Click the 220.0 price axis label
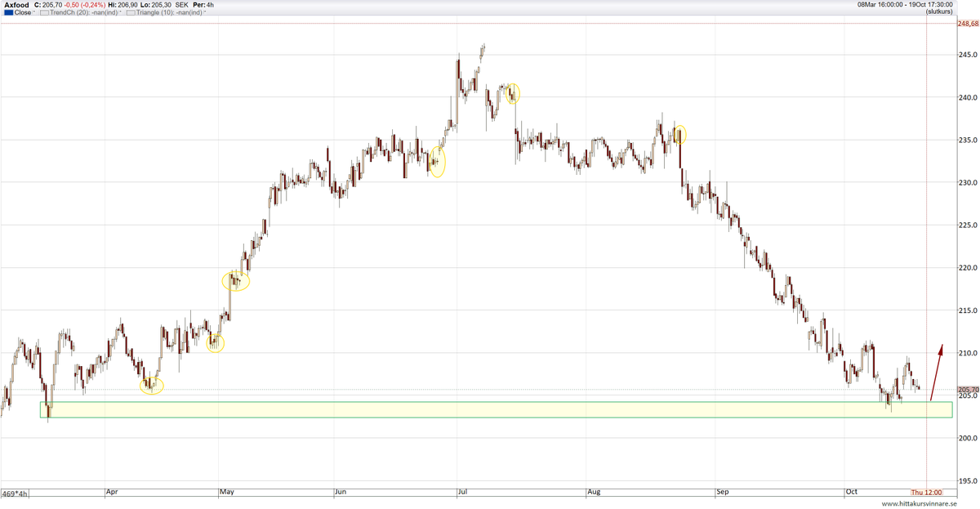This screenshot has width=980, height=509. [967, 268]
